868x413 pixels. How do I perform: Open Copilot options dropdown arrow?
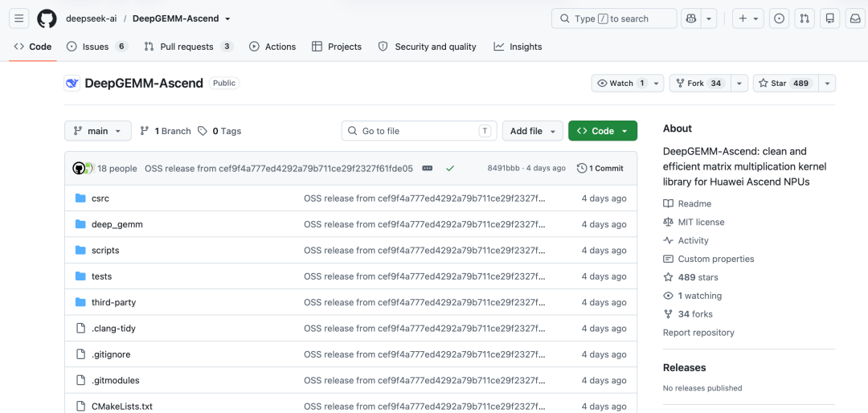click(709, 18)
